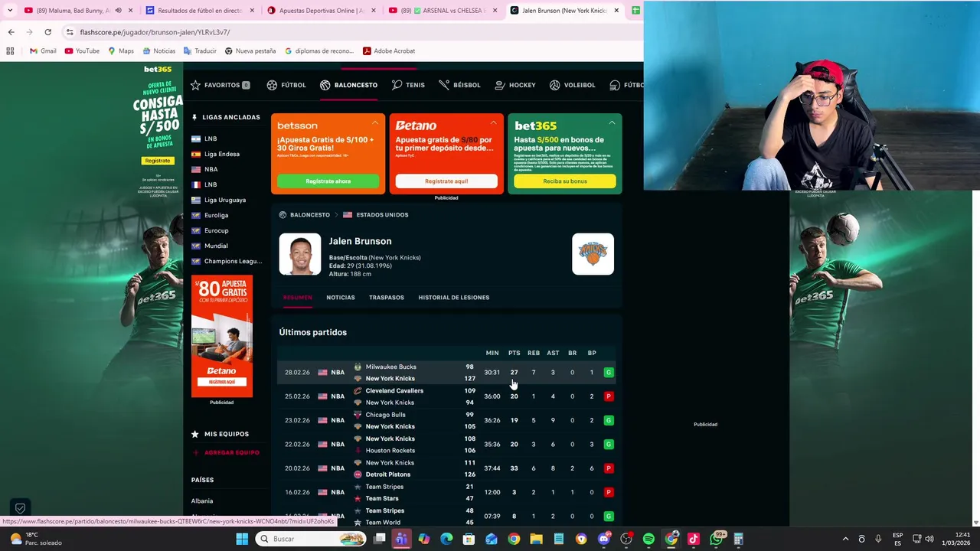Select the Tenis sport category
Screen dimensions: 980x551
pos(408,85)
